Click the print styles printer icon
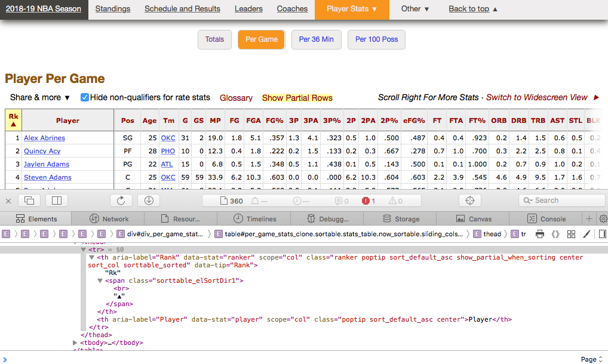 [540, 234]
